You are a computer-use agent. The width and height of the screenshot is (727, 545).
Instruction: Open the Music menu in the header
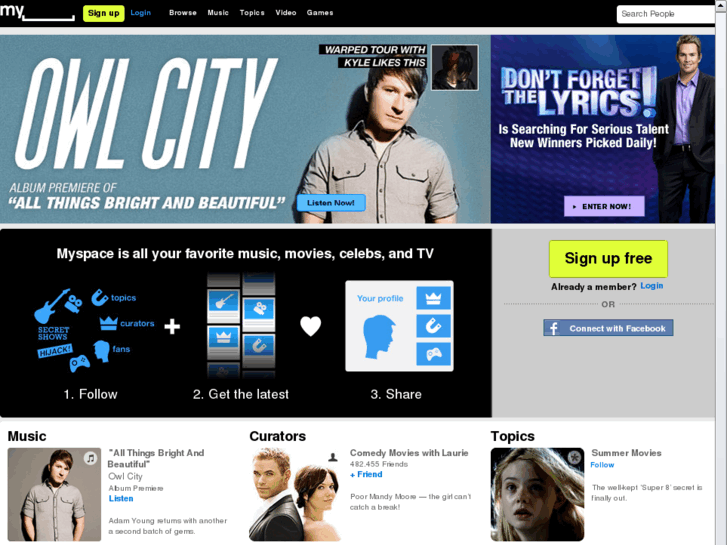218,13
